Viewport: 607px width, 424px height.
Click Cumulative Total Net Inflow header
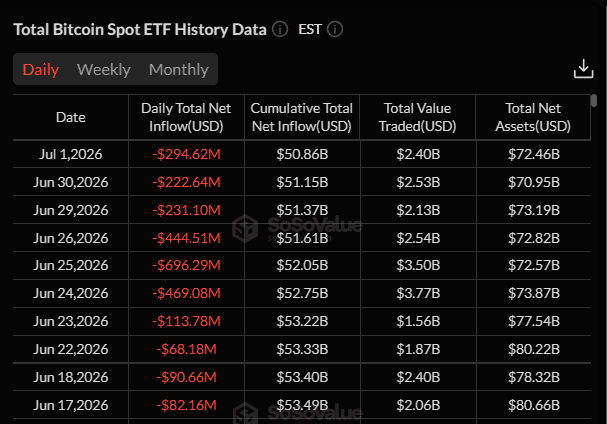click(302, 117)
